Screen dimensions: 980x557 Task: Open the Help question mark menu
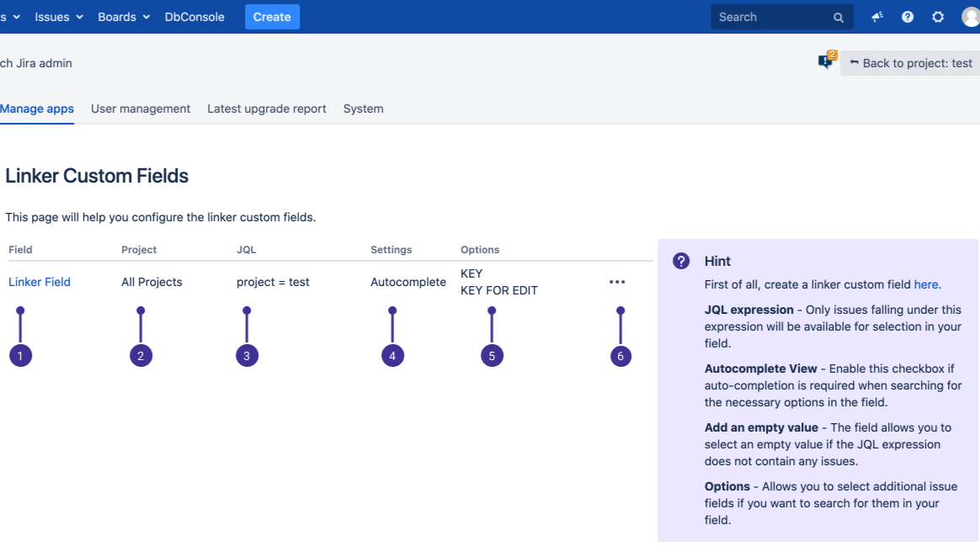click(908, 17)
